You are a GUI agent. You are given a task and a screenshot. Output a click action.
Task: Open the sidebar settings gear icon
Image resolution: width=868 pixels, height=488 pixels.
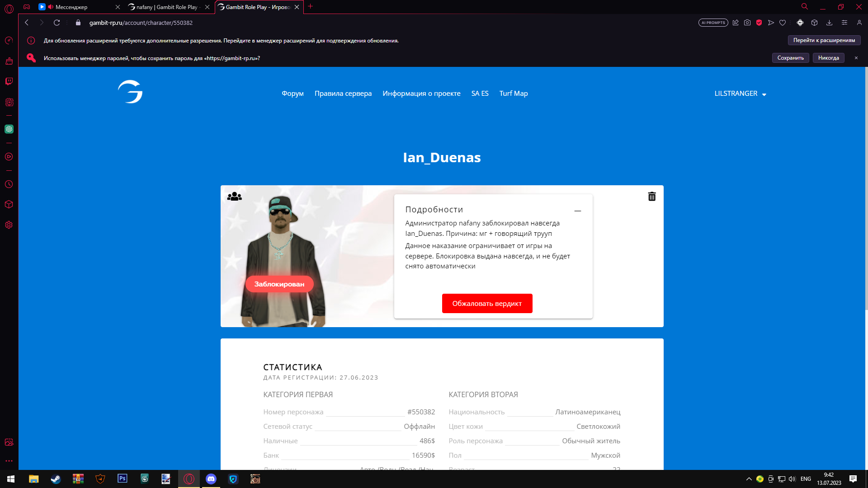[x=9, y=225]
